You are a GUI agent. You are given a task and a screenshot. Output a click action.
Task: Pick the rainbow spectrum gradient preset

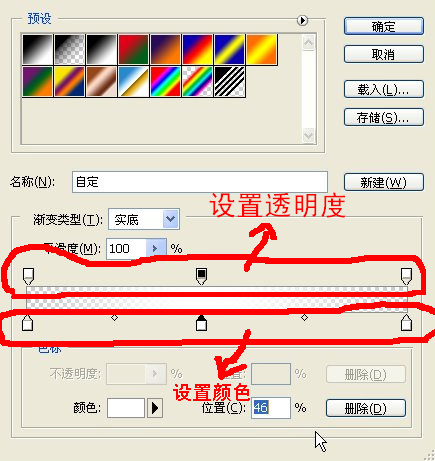click(x=166, y=81)
